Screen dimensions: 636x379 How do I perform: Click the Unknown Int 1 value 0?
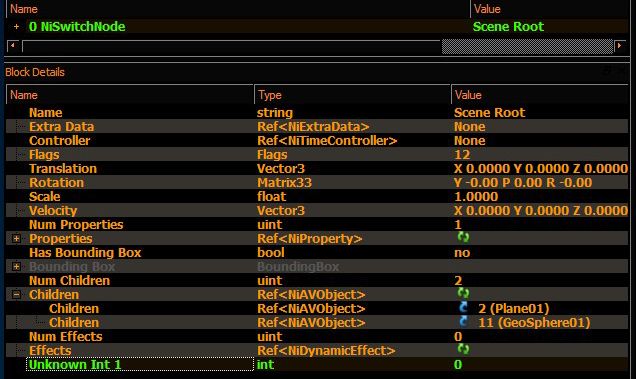tap(458, 364)
